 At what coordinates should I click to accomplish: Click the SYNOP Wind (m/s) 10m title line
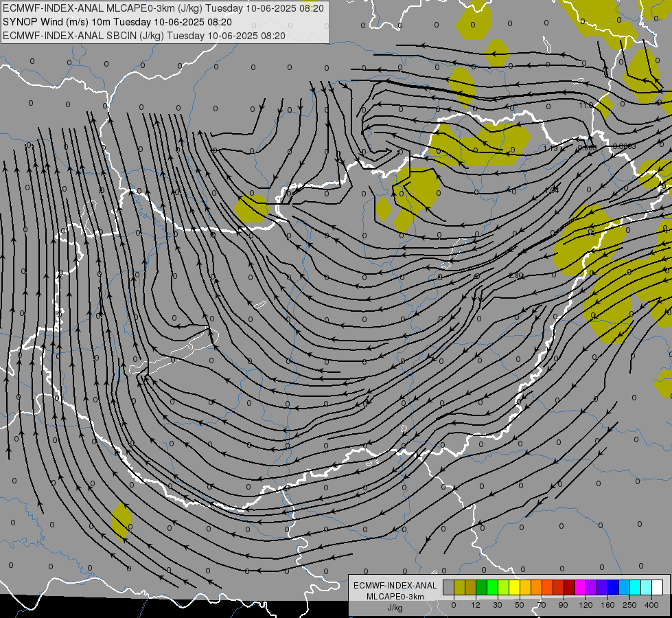117,22
